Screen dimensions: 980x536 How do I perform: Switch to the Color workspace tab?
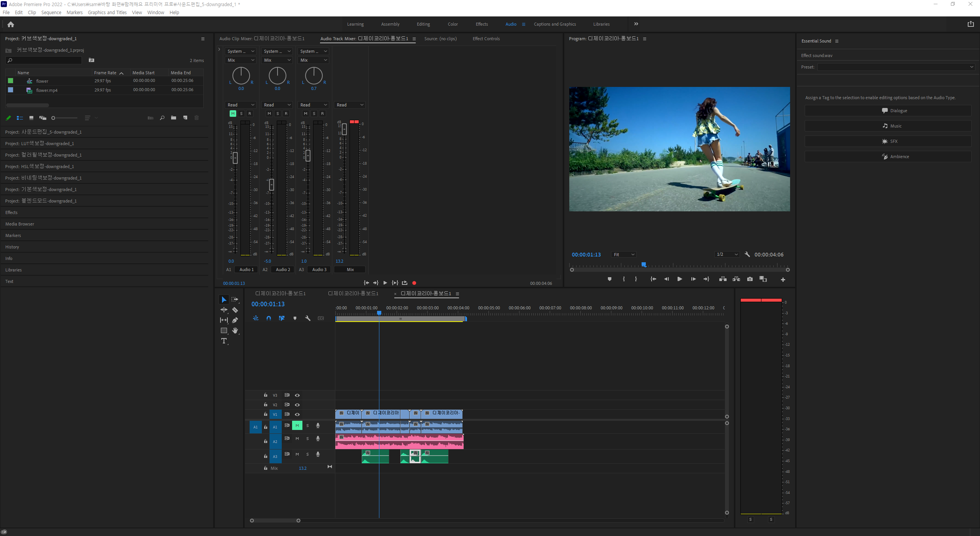click(452, 24)
